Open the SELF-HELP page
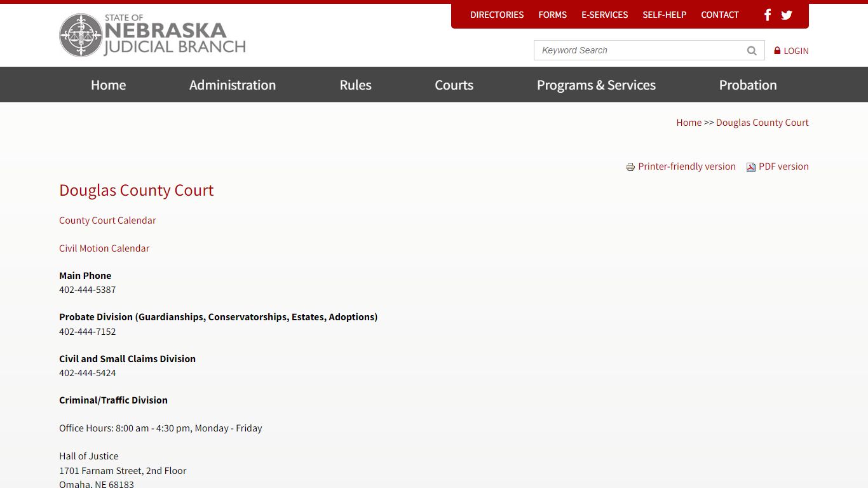The image size is (868, 488). pyautogui.click(x=665, y=15)
